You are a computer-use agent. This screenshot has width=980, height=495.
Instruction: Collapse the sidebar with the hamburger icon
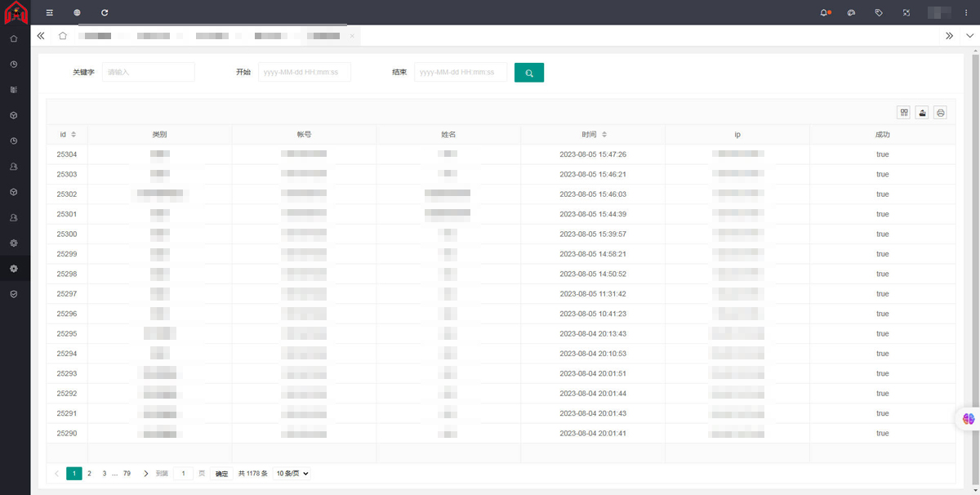50,13
